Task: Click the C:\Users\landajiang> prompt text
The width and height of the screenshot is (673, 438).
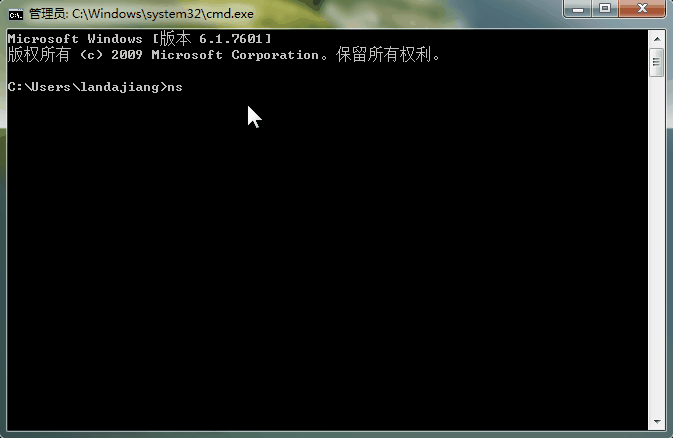Action: [x=88, y=87]
